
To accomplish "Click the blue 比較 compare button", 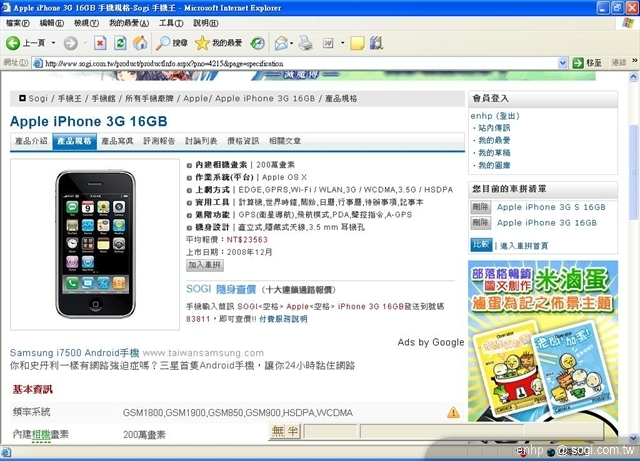I will [481, 245].
